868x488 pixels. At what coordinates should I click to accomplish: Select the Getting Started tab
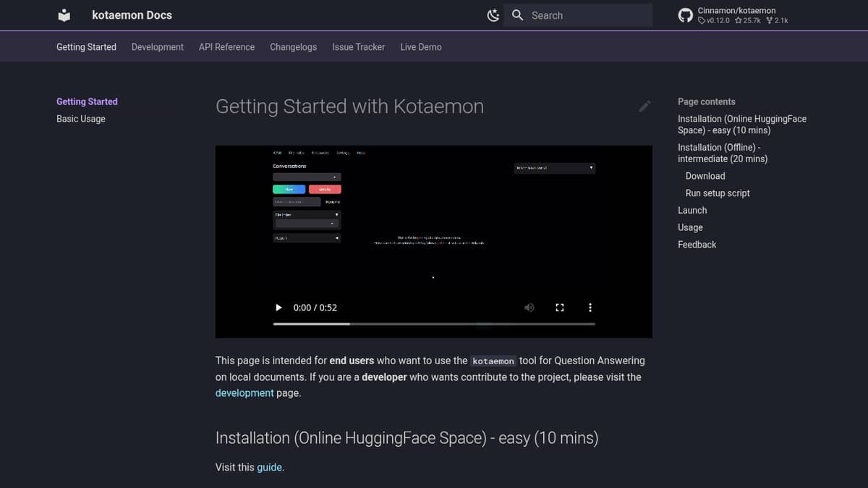(x=86, y=47)
